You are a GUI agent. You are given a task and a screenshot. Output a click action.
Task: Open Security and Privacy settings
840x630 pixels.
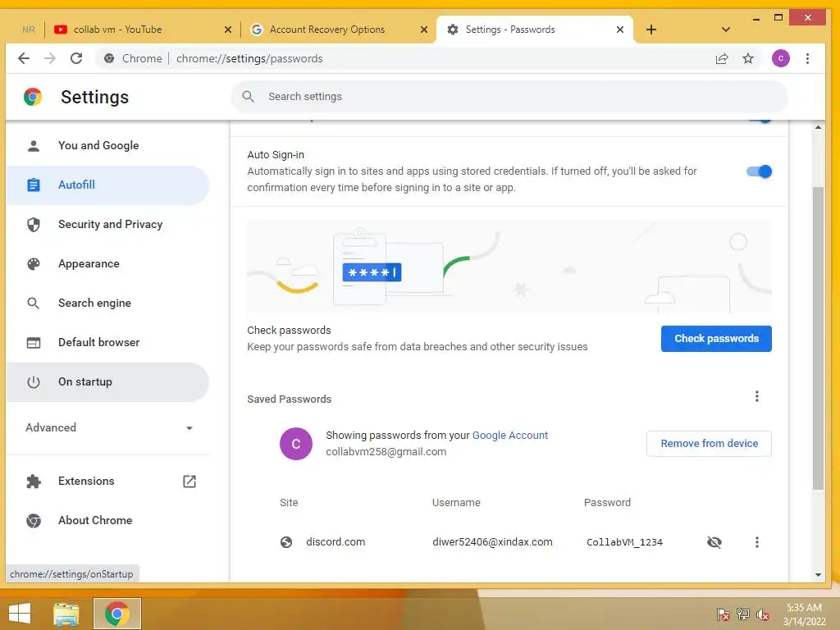pos(107,225)
